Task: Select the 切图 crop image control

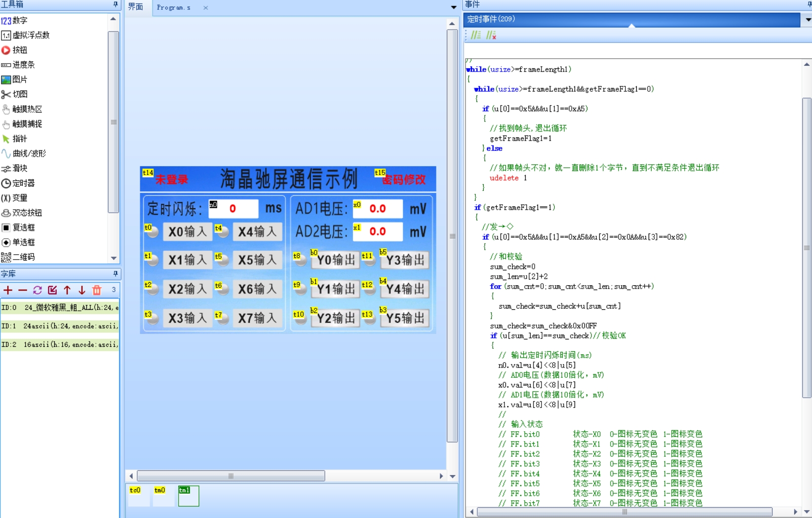Action: tap(14, 94)
